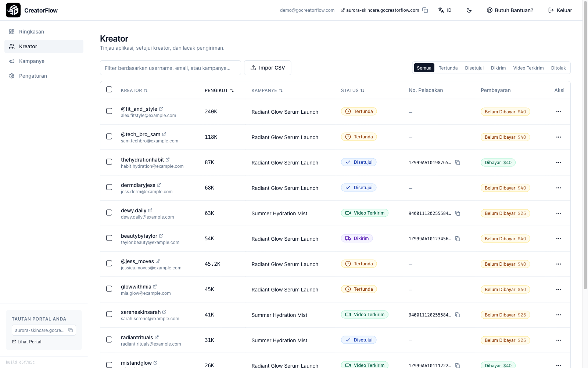Check the thehydrationhabit row checkbox
The image size is (588, 368).
click(109, 162)
